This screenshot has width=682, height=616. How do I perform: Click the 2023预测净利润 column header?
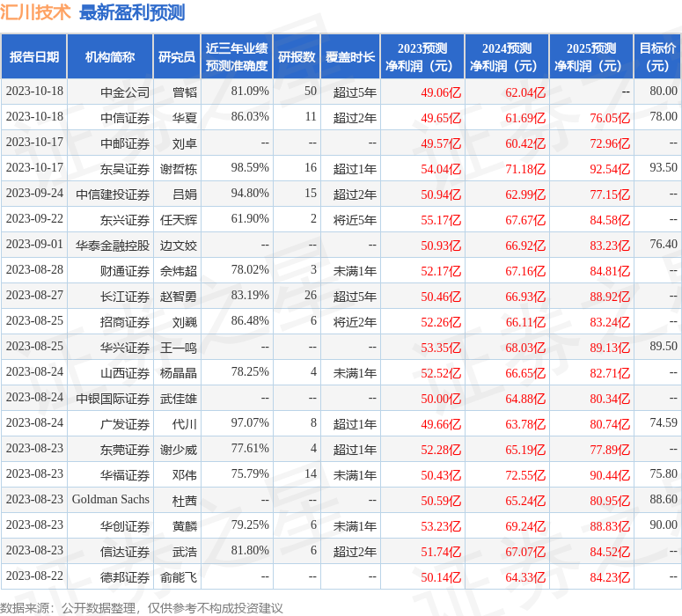click(422, 57)
